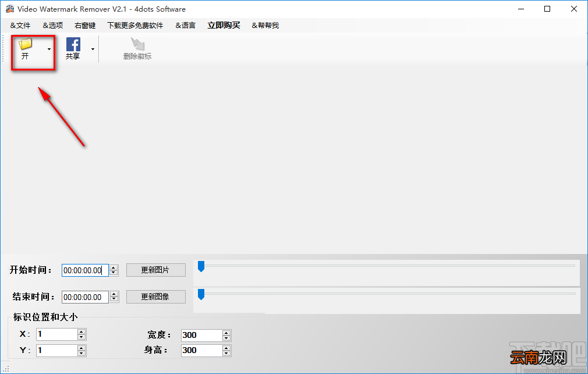Decrease Y value with down spinner
The height and width of the screenshot is (374, 588).
coord(82,354)
